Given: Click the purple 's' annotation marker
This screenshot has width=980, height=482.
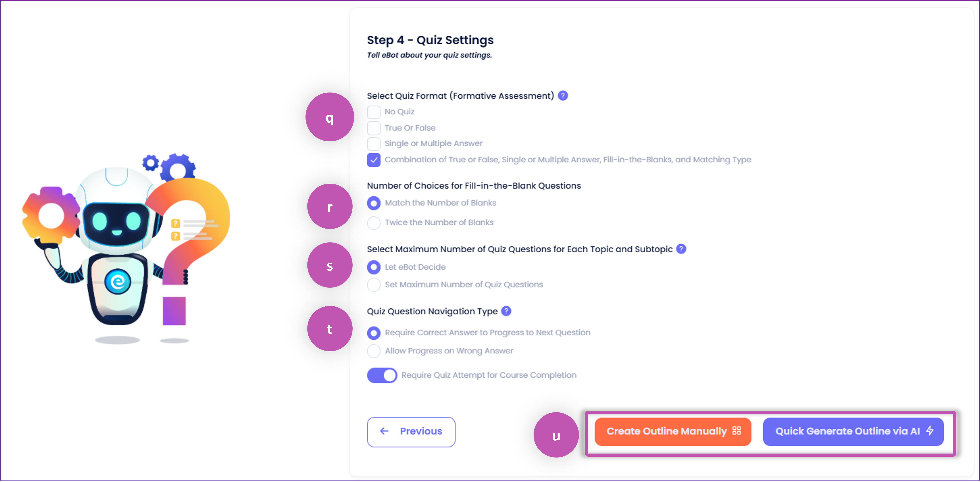Looking at the screenshot, I should [x=329, y=265].
